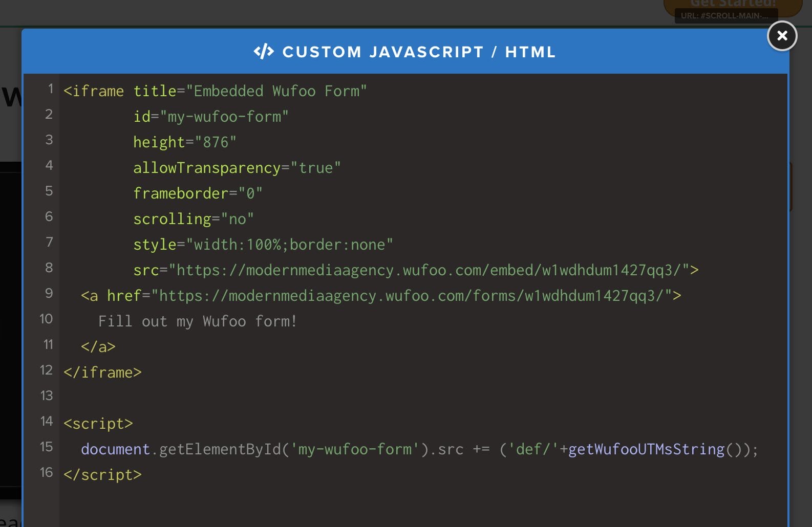Click line number 16 in the gutter
812x527 pixels.
click(47, 472)
